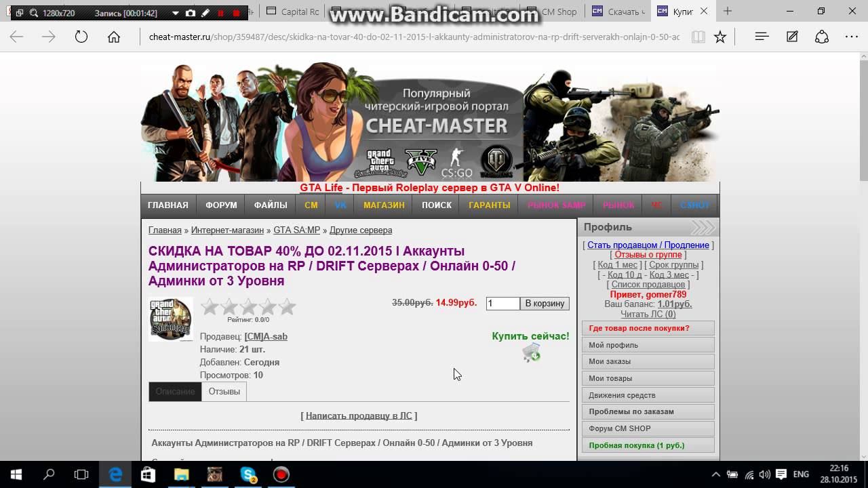Click Стать продавцом / Продление link
Screen dimensions: 868x488
[648, 245]
